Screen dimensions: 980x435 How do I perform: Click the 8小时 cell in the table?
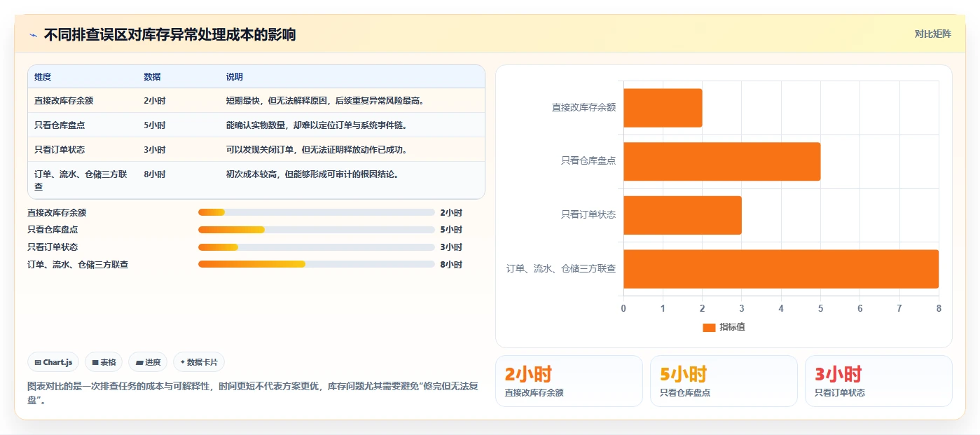(154, 174)
